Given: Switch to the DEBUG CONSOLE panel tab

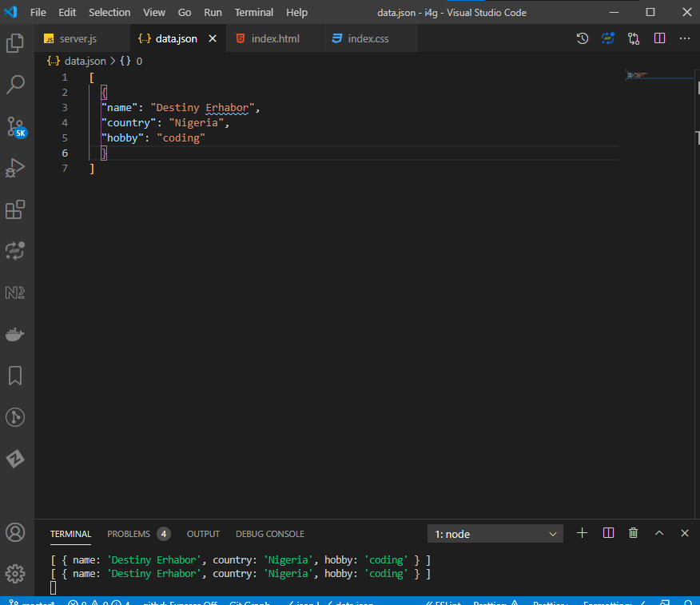Looking at the screenshot, I should click(x=269, y=534).
